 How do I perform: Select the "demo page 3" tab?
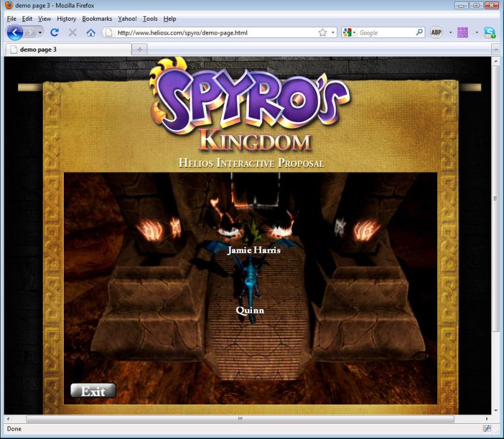click(69, 50)
